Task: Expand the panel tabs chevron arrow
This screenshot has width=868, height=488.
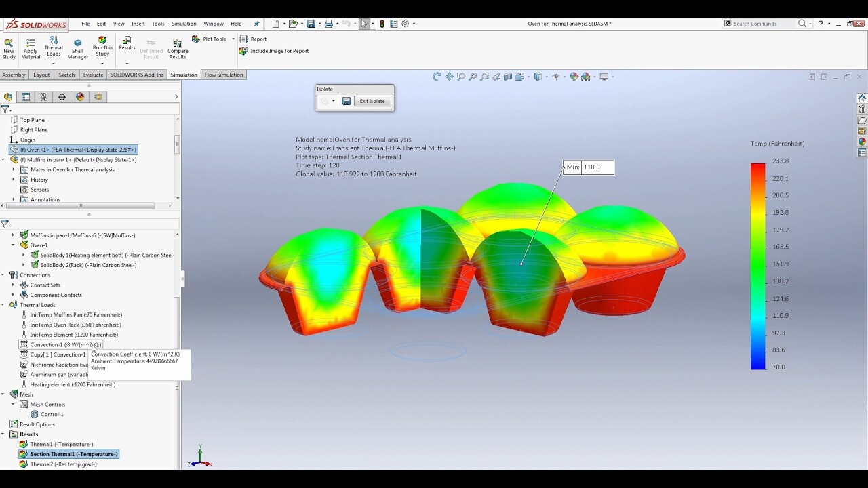Action: coord(176,97)
